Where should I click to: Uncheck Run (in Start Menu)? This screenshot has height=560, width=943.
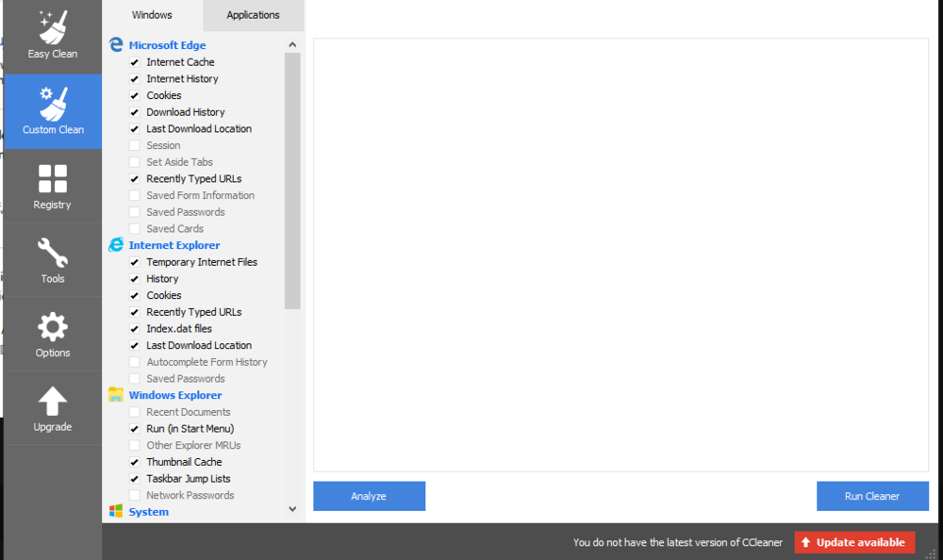click(x=135, y=429)
